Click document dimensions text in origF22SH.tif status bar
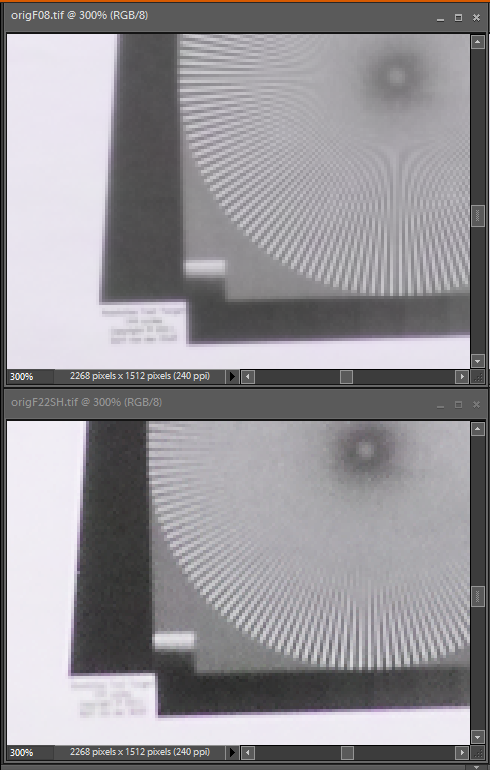This screenshot has width=490, height=770. pos(140,752)
